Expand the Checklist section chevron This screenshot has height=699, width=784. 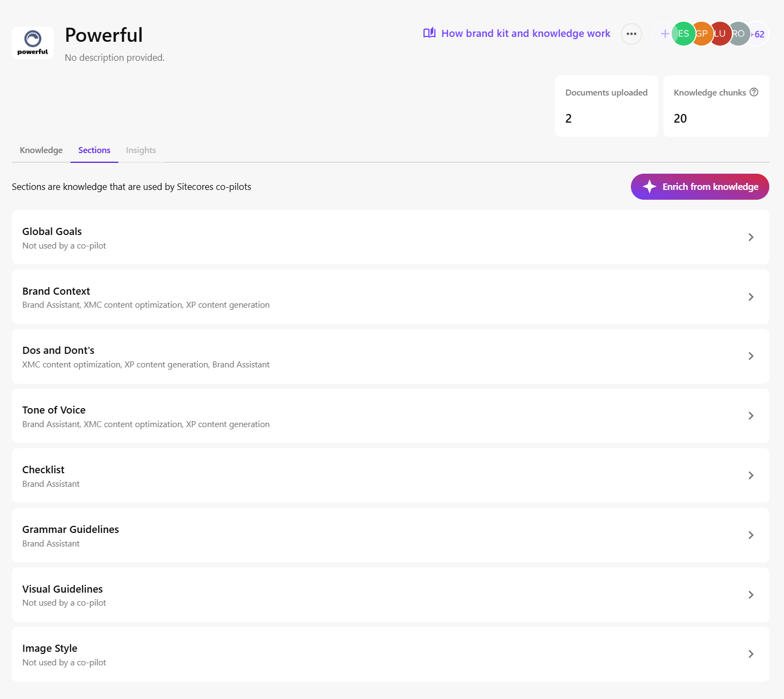[751, 475]
